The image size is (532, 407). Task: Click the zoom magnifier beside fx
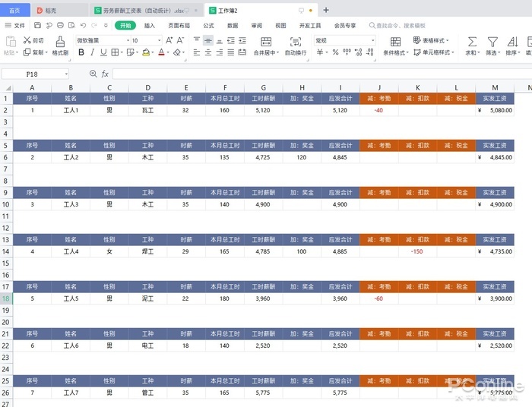coord(93,74)
